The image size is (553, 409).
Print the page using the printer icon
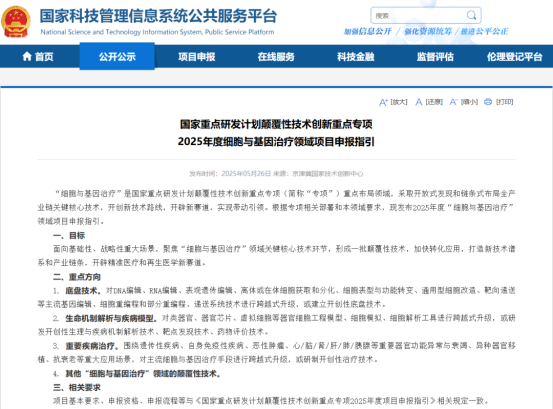[488, 102]
